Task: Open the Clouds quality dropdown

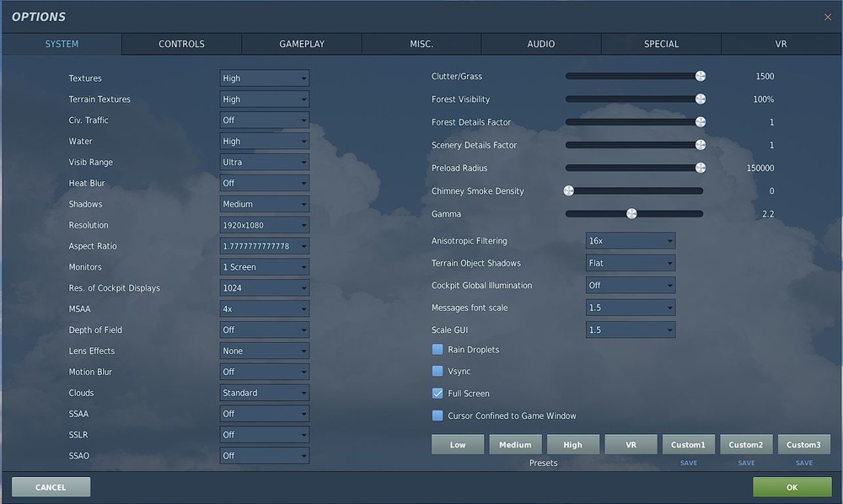Action: [x=264, y=393]
